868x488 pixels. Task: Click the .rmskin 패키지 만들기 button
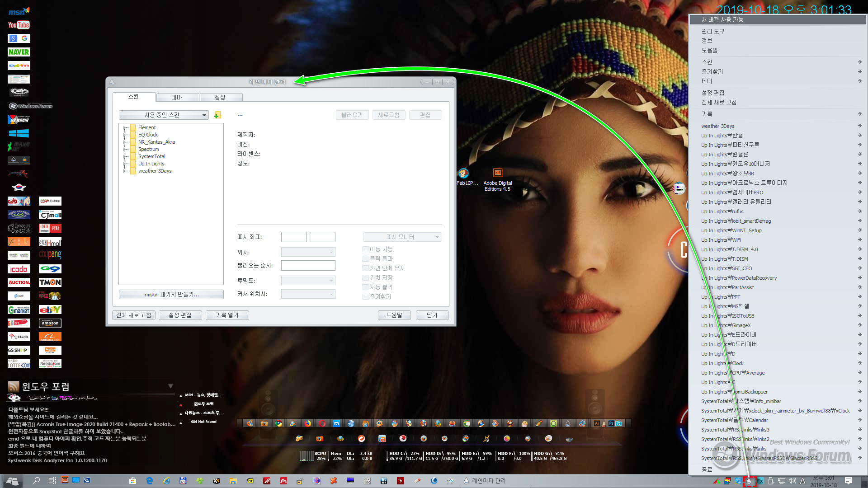(x=171, y=295)
